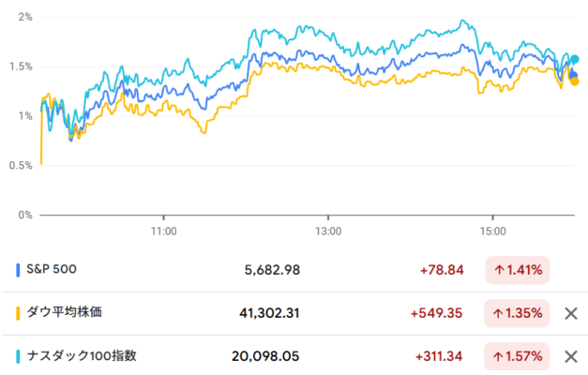This screenshot has width=588, height=375.
Task: Click the 11:00 time axis marker
Action: click(164, 232)
